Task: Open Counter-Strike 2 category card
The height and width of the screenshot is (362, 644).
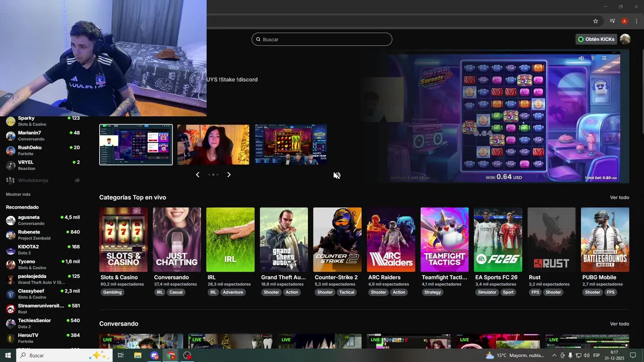Action: coord(337,240)
